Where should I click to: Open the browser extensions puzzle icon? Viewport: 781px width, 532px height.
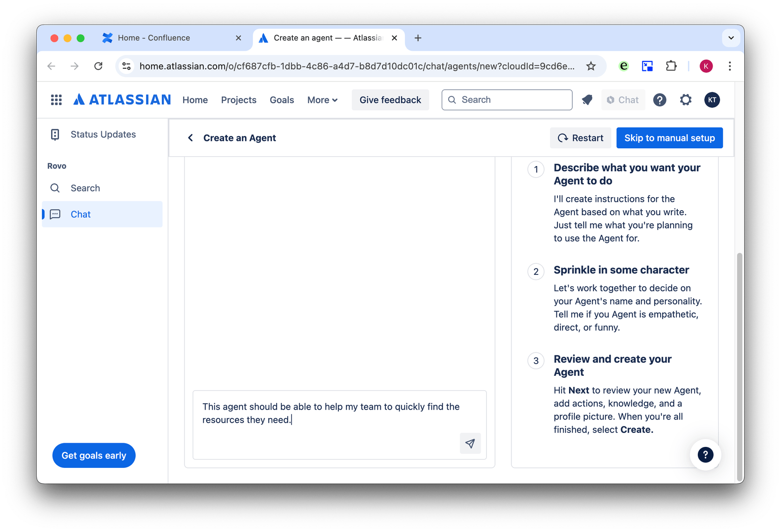tap(671, 66)
